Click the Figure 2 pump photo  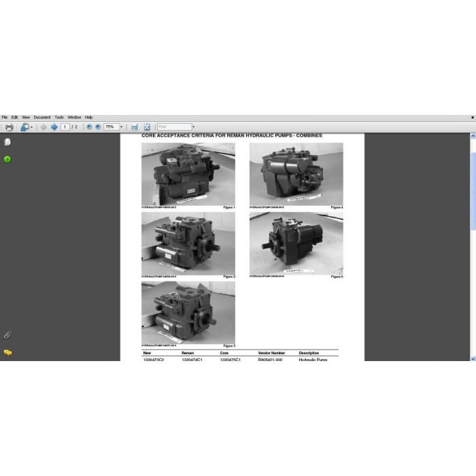point(188,243)
